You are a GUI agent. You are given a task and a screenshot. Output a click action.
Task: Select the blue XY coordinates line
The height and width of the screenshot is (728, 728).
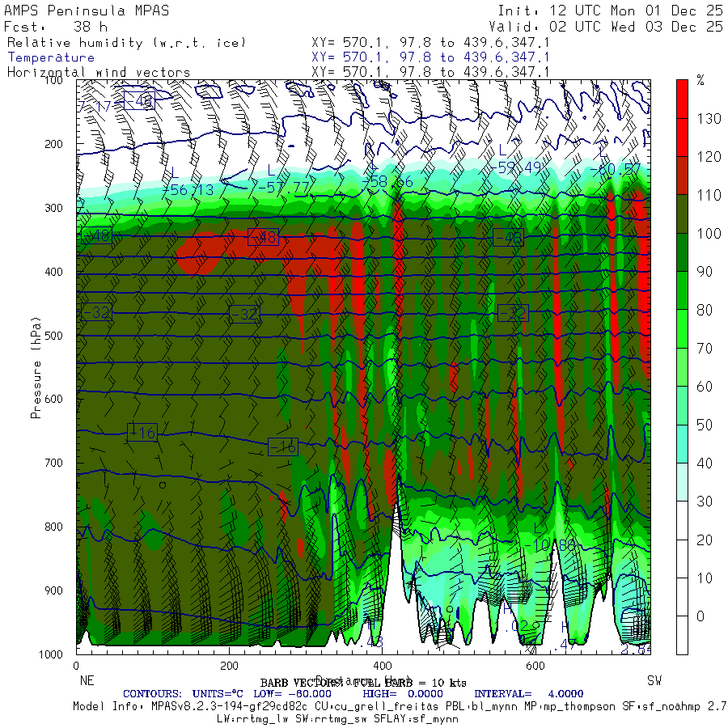pyautogui.click(x=430, y=57)
